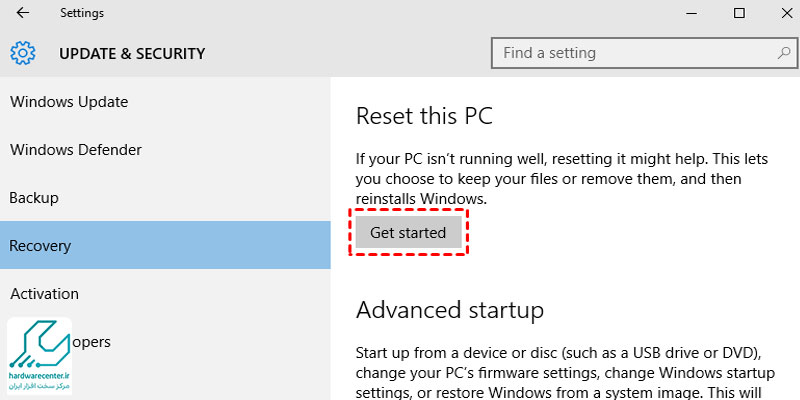The width and height of the screenshot is (800, 400).
Task: Click the Settings title bar text
Action: 82,13
